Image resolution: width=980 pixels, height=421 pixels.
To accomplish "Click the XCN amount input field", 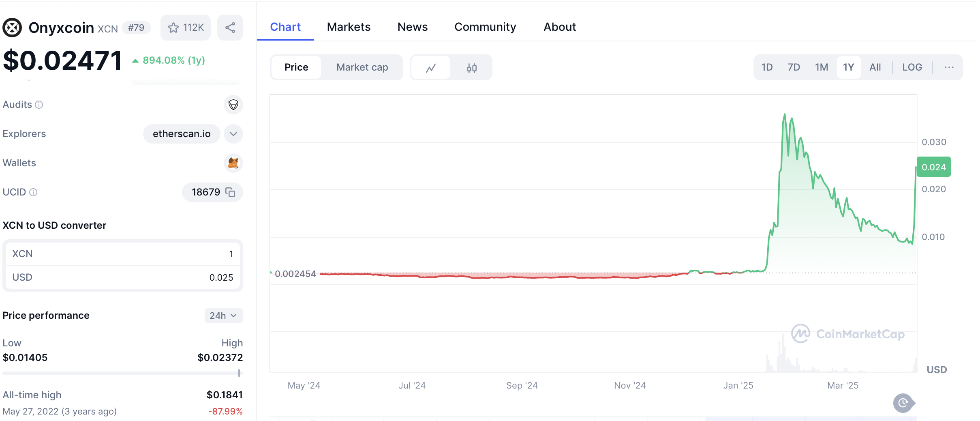I will 122,254.
